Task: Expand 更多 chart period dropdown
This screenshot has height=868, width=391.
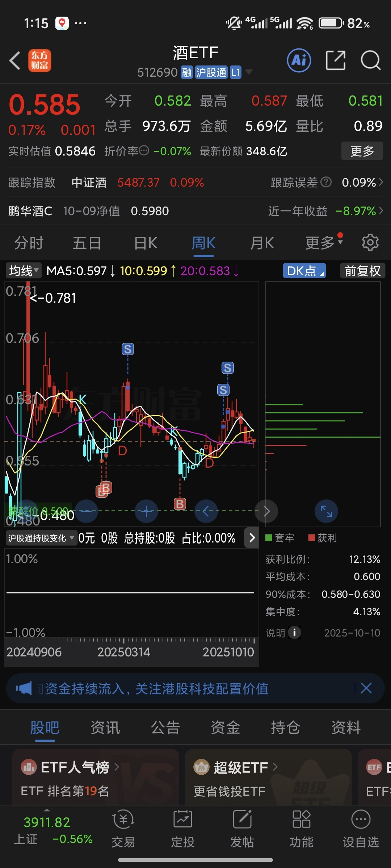Action: [x=324, y=243]
